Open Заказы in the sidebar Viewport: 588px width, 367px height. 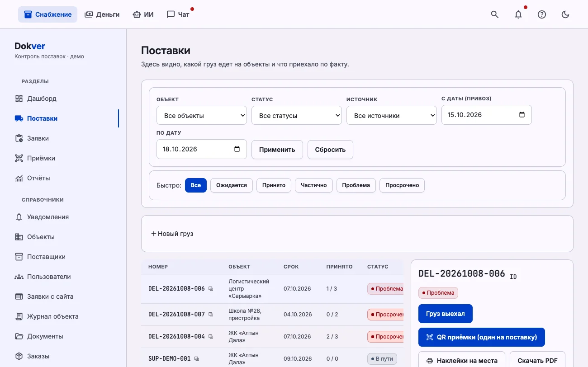(x=63, y=356)
